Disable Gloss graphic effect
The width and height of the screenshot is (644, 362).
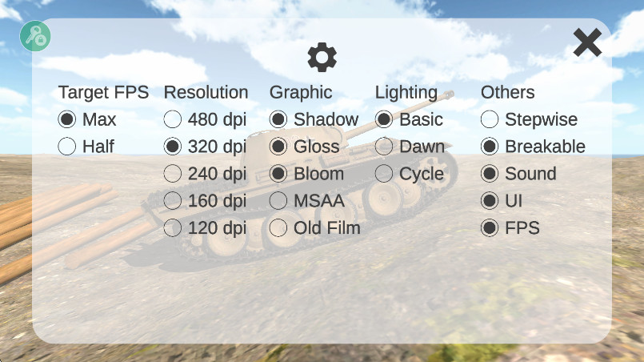278,147
